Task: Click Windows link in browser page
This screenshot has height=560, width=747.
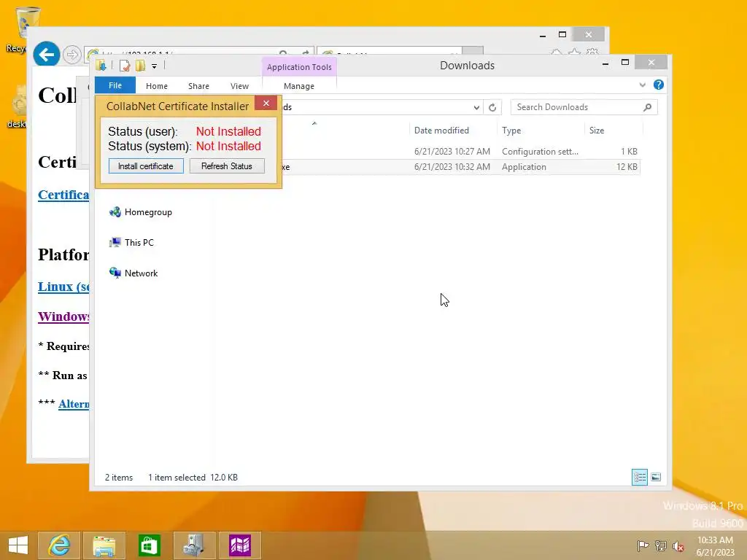Action: (x=63, y=316)
